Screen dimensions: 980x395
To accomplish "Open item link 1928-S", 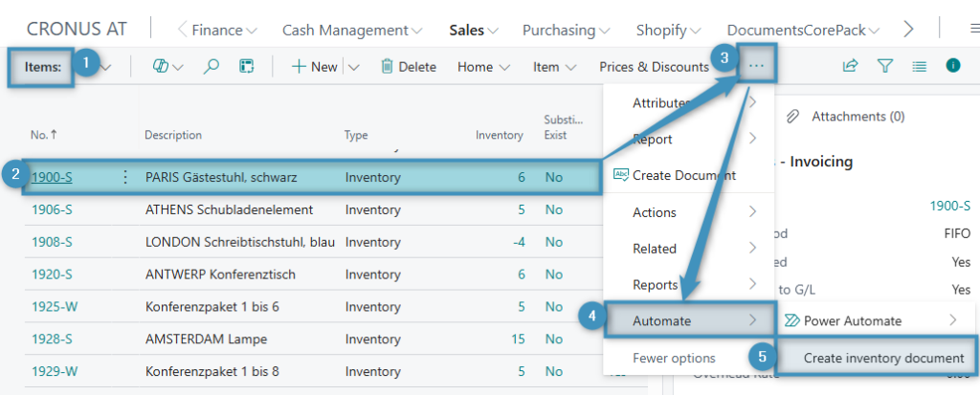I will 52,340.
